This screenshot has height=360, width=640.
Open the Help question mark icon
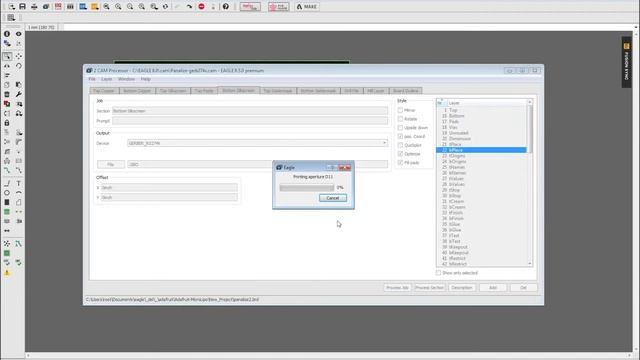point(225,7)
